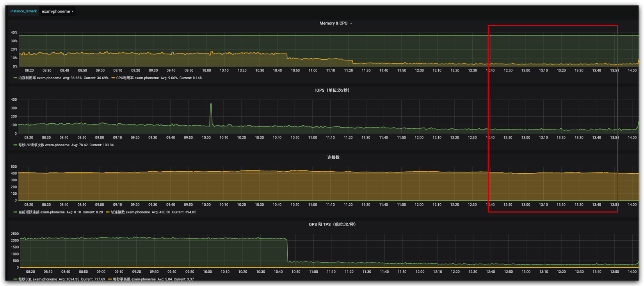Viewport: 644px width, 286px height.
Task: Click 'Current: 36.69%' in Memory legend
Action: 96,78
